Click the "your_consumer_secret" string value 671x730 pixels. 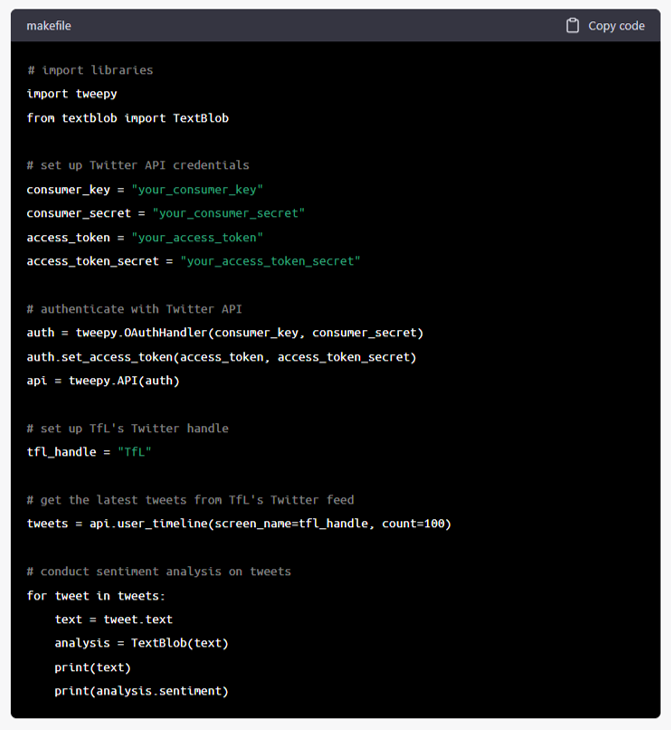[x=228, y=213]
